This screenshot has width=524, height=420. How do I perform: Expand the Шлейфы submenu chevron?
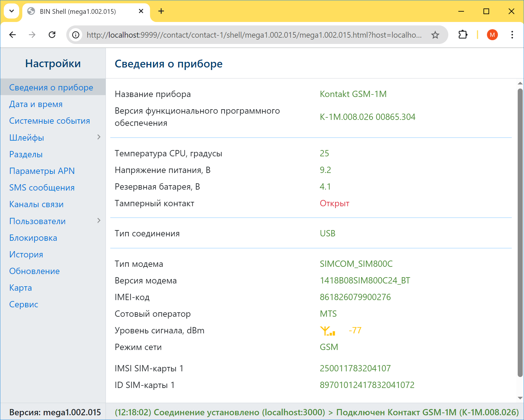pos(99,137)
